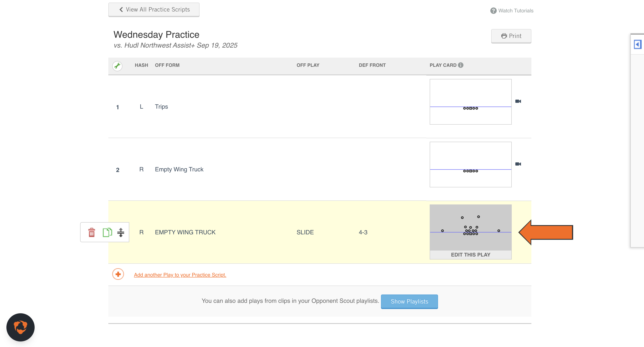Click the SLIDE off play cell

(x=305, y=232)
